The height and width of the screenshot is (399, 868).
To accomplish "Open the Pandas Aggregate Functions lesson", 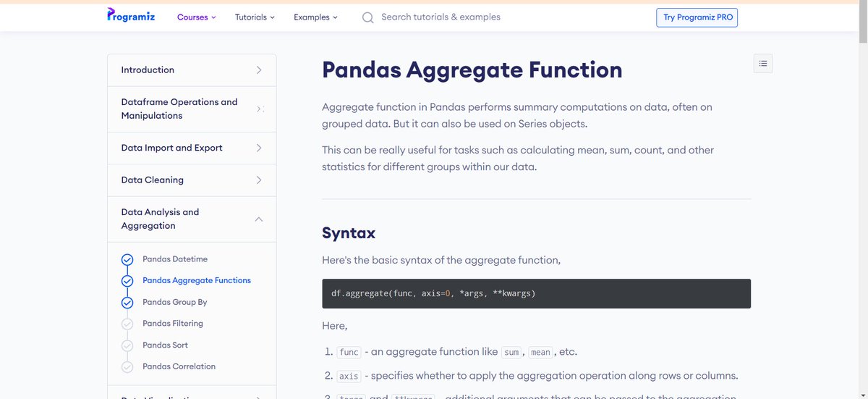I will [197, 280].
